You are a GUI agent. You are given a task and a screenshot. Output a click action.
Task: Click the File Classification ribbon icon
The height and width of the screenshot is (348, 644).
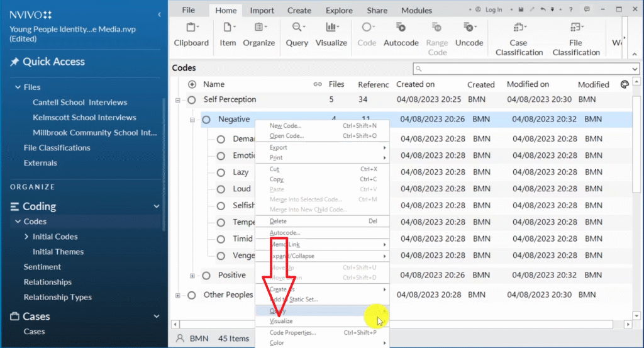(x=575, y=28)
